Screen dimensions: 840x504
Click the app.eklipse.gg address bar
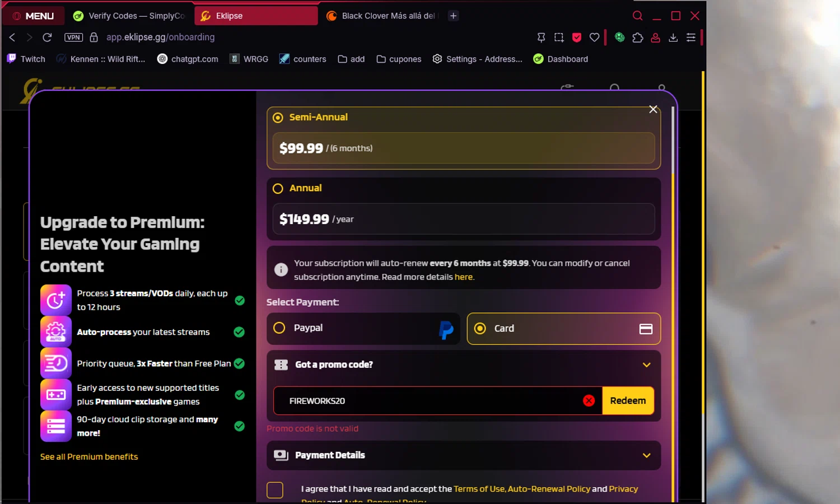[x=160, y=37]
